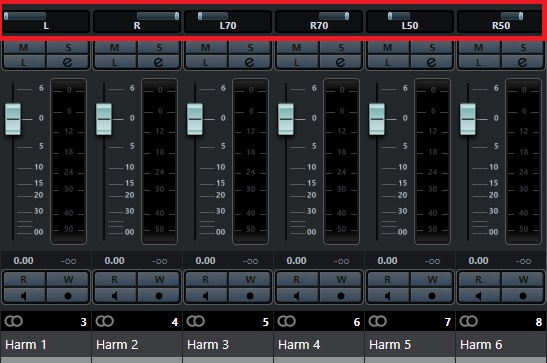547x363 pixels.
Task: Click stereo link icon on channel 3
Action: point(14,321)
